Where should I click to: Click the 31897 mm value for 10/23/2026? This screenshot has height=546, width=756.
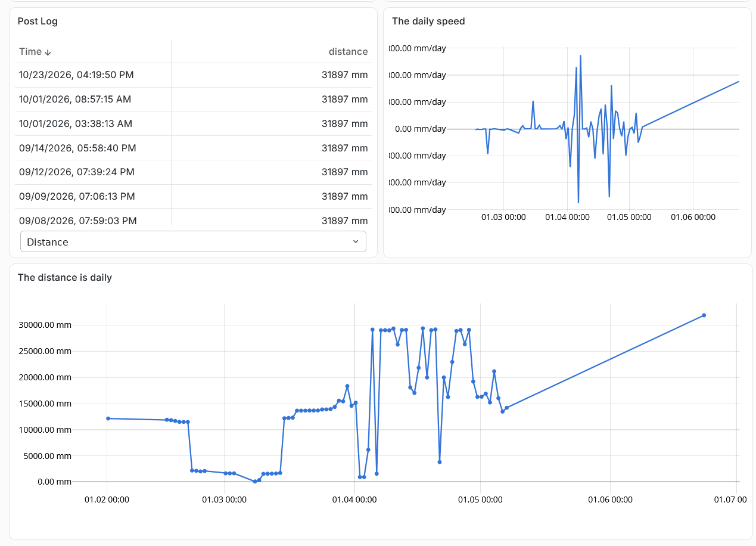(345, 75)
